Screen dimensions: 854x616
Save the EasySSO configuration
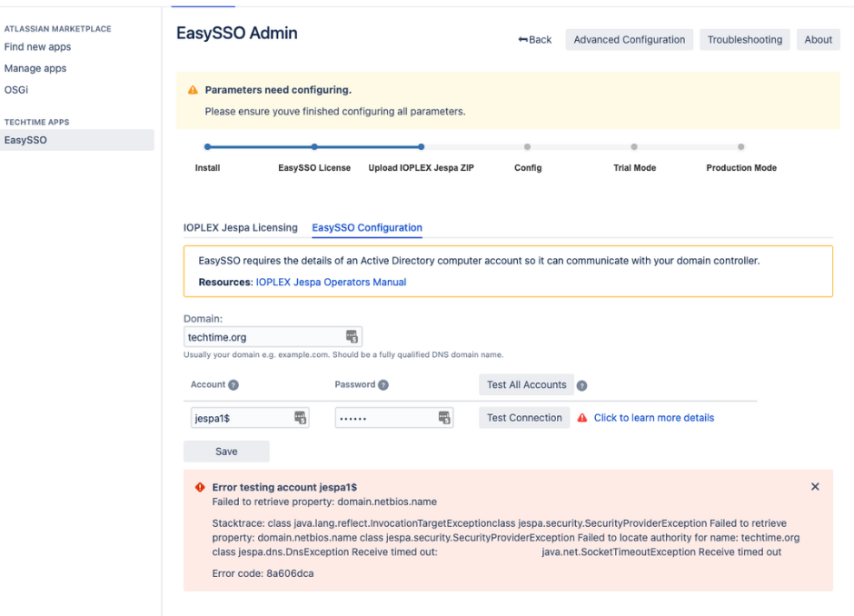tap(226, 452)
